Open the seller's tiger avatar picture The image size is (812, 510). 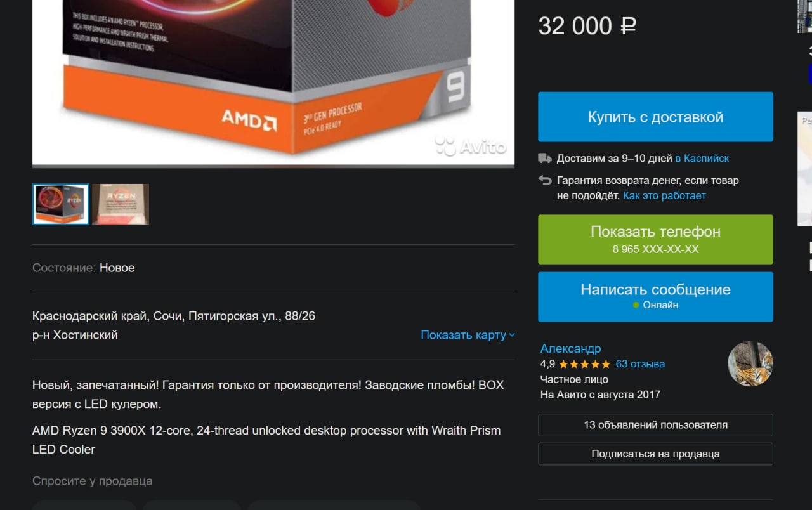(x=750, y=363)
